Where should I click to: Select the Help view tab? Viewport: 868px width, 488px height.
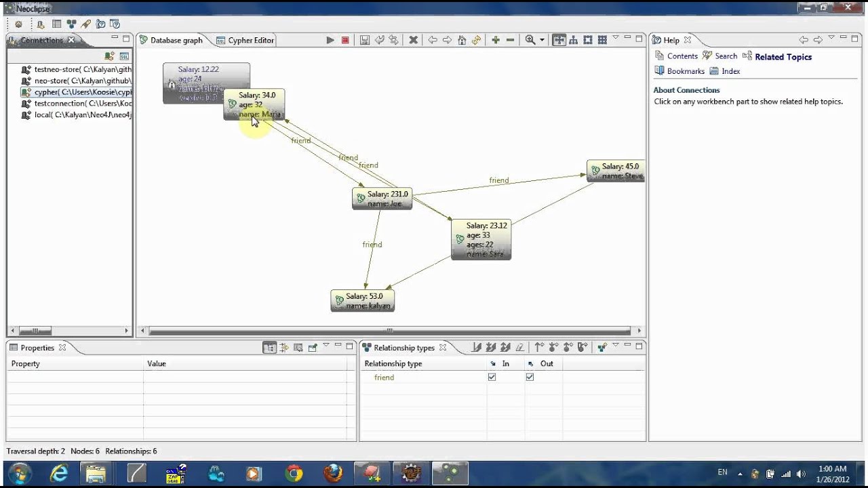click(x=671, y=40)
